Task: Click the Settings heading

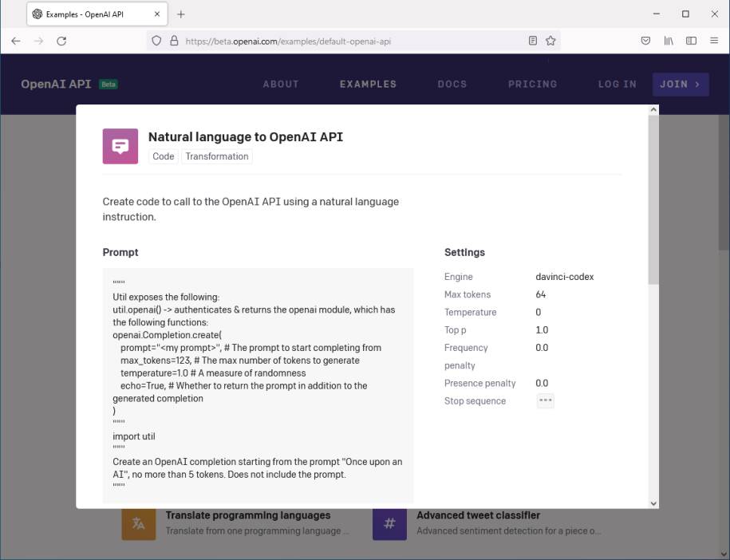Action: tap(464, 252)
